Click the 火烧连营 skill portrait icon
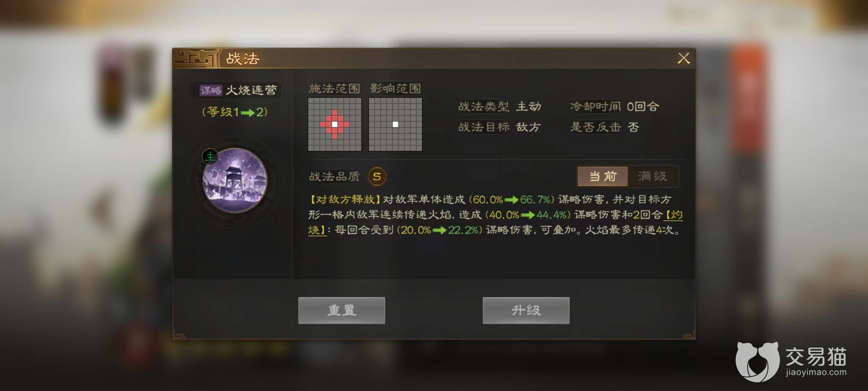The width and height of the screenshot is (868, 391). pos(235,180)
